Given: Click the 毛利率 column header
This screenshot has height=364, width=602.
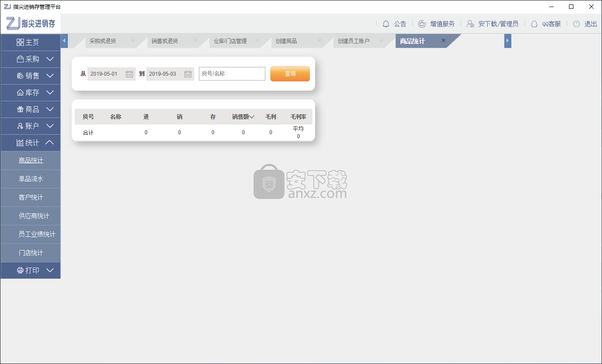Looking at the screenshot, I should pyautogui.click(x=298, y=117).
